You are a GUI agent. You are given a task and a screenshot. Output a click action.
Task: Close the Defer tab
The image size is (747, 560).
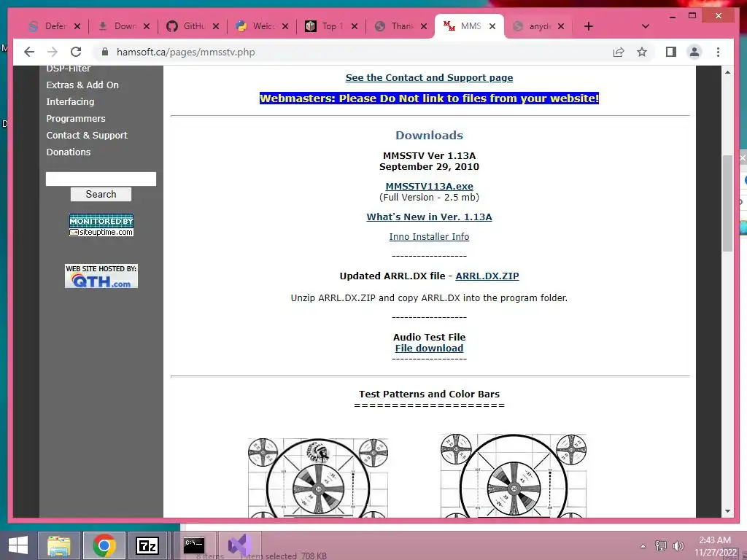(x=77, y=26)
